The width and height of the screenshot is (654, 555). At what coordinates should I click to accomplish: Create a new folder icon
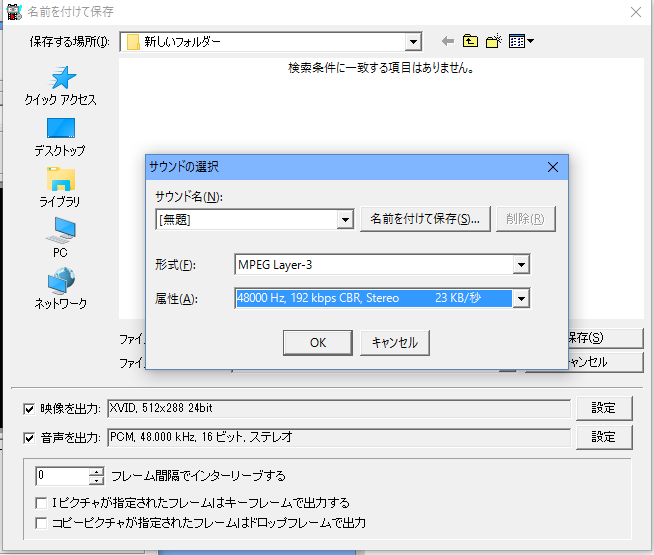494,41
